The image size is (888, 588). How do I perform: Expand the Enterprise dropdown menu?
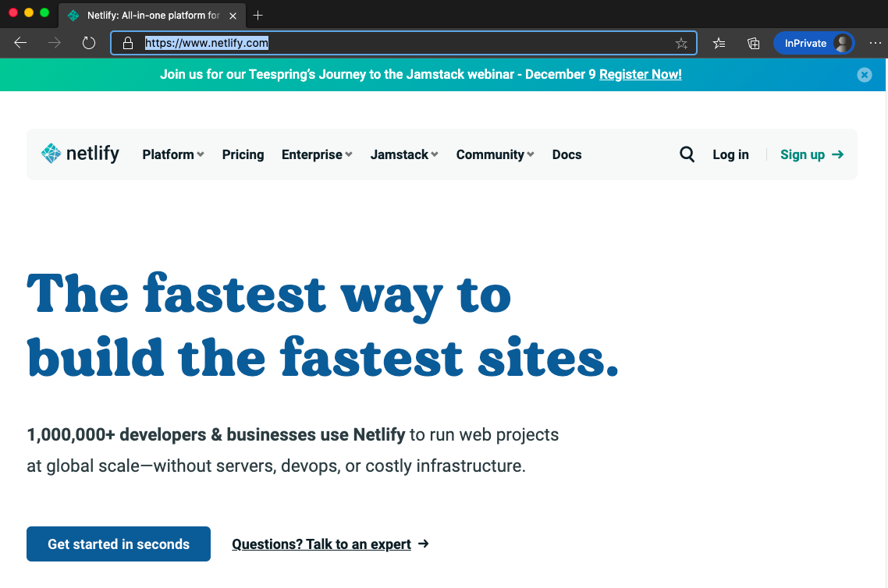(x=317, y=154)
